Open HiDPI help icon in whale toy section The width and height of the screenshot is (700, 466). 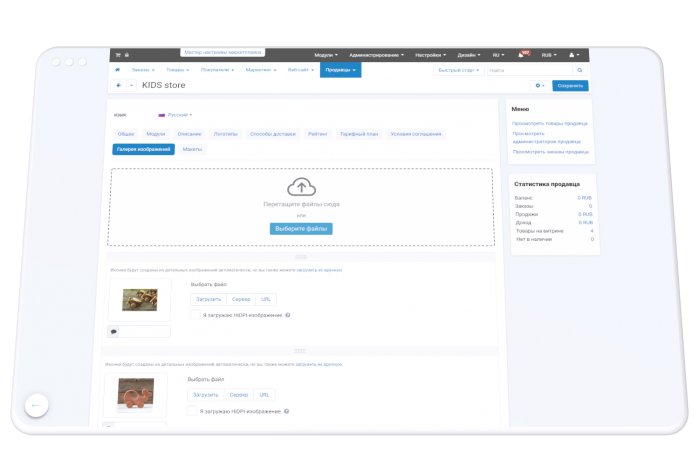[287, 412]
